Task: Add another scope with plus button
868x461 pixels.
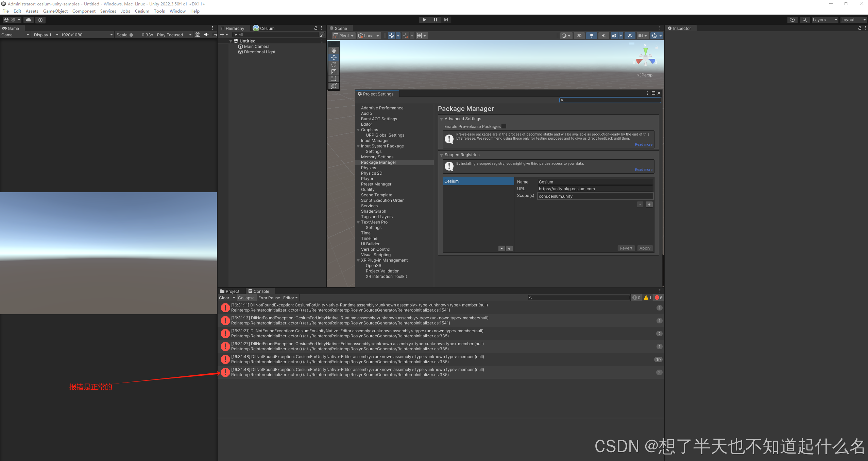Action: 649,205
